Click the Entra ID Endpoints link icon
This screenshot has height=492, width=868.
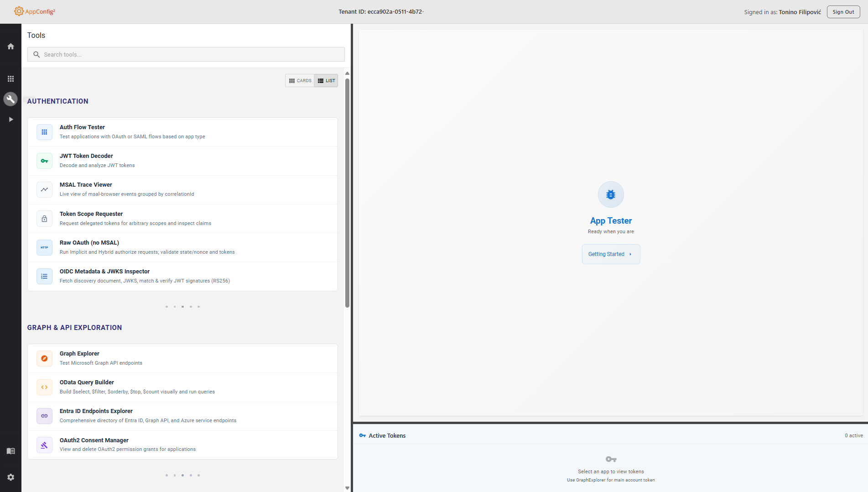(x=44, y=416)
